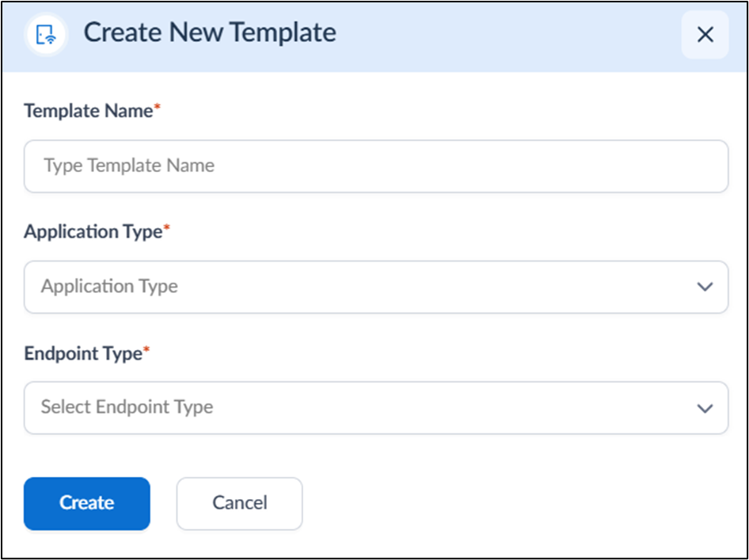Close the Create New Template dialog
The image size is (749, 560).
click(705, 34)
